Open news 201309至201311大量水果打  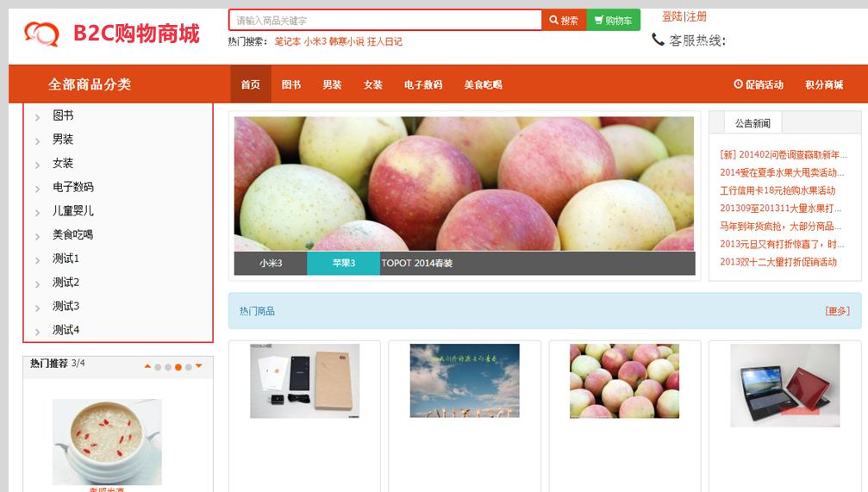[x=780, y=209]
